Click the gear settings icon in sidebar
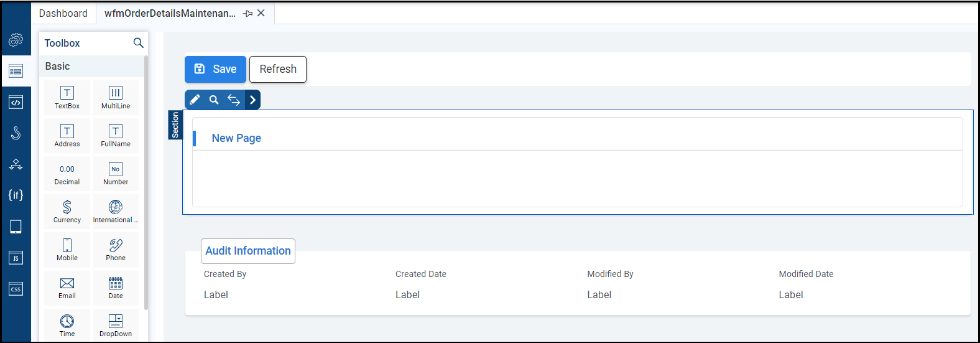This screenshot has height=343, width=980. tap(16, 40)
